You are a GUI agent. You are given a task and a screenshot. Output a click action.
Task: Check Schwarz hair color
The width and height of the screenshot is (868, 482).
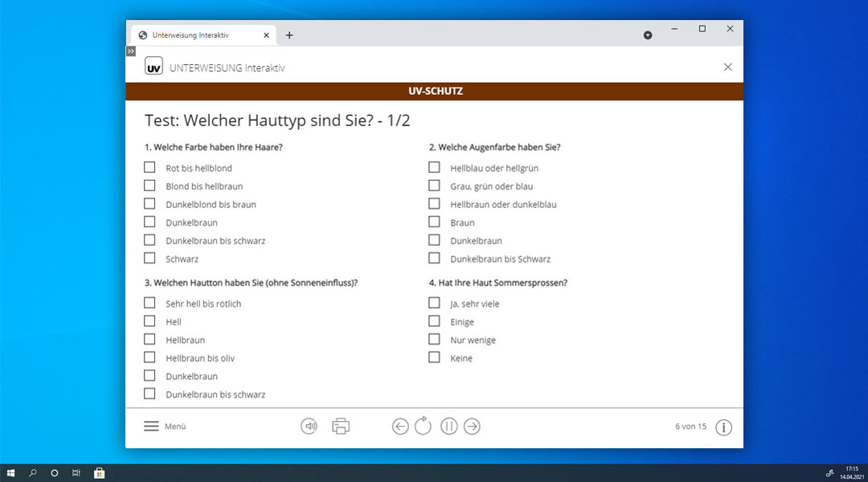click(149, 258)
